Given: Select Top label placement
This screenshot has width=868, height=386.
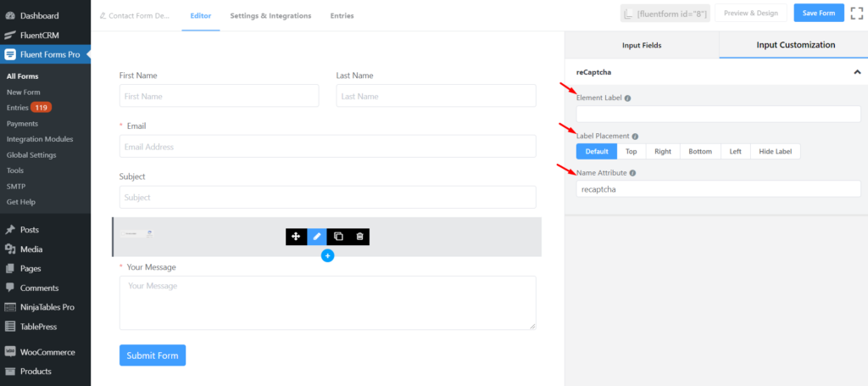Looking at the screenshot, I should point(631,151).
